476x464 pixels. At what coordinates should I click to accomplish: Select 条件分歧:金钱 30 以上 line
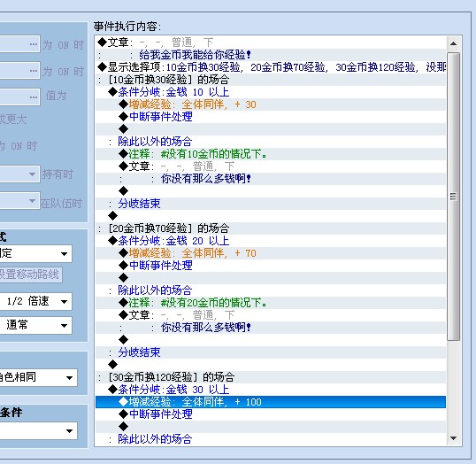click(271, 390)
